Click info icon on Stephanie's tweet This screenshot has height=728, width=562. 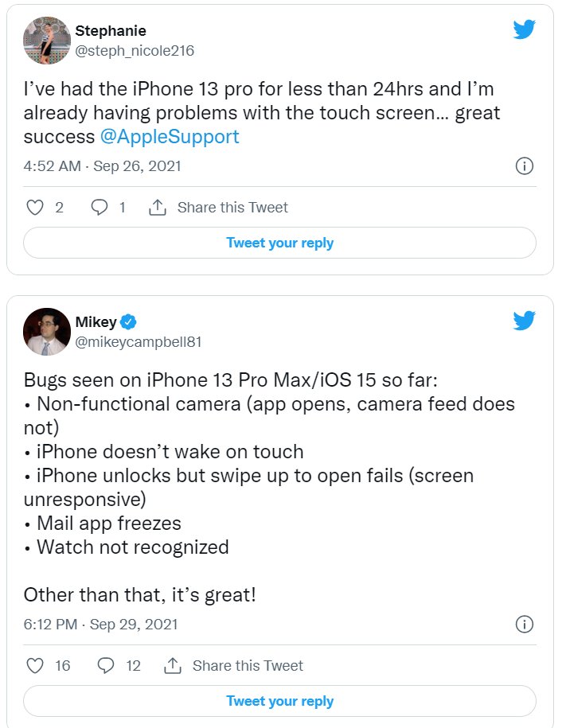524,166
